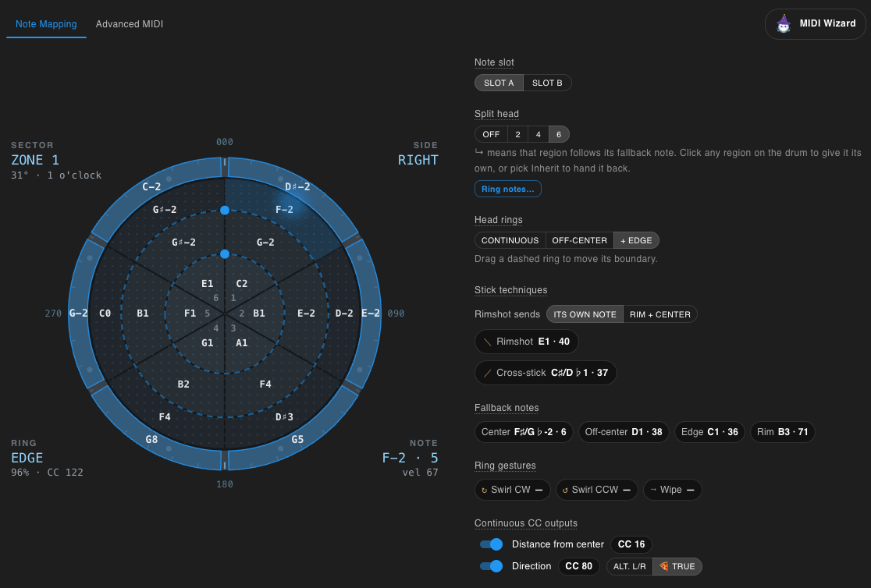This screenshot has width=871, height=588.
Task: Toggle Distance from center CC output
Action: (491, 544)
